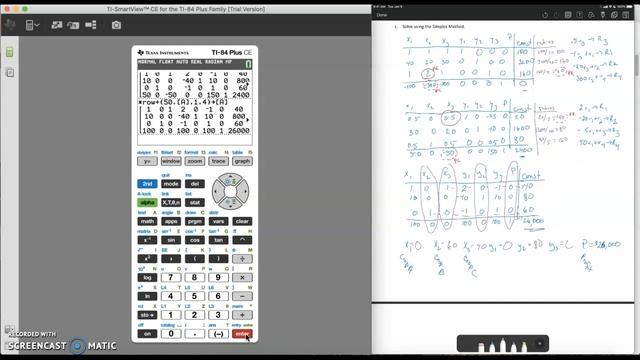Image resolution: width=640 pixels, height=360 pixels.
Task: Click the x inverse (matrix) key
Action: coord(147,240)
